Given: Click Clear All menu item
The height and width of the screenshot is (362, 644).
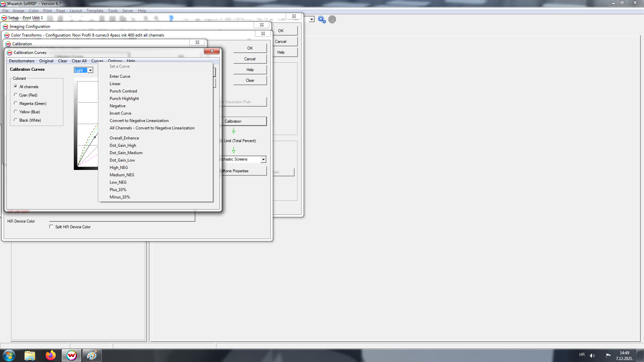Looking at the screenshot, I should [79, 61].
